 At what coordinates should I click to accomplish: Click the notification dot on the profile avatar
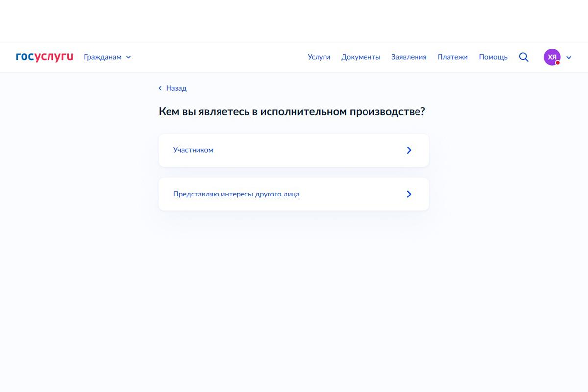pyautogui.click(x=558, y=62)
